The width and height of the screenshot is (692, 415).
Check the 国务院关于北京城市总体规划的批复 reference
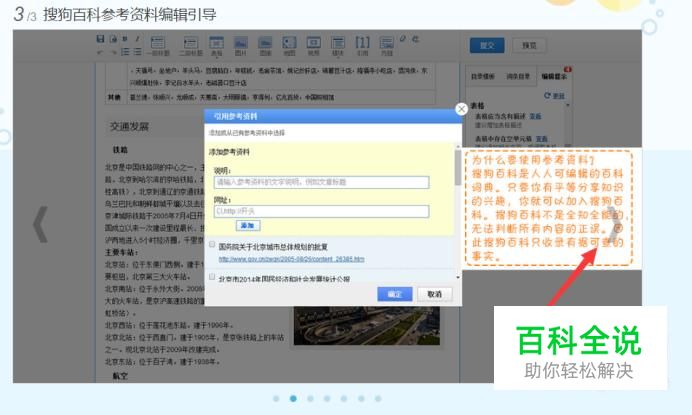click(212, 244)
